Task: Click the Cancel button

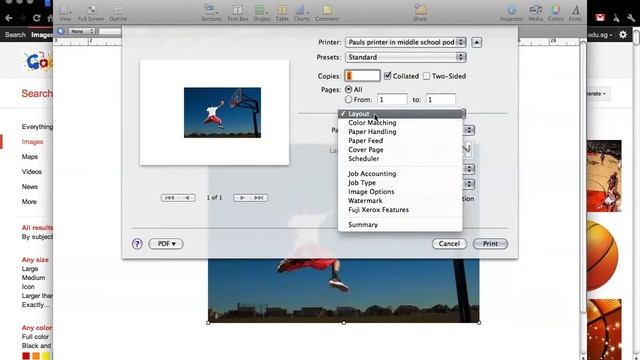Action: pos(449,244)
